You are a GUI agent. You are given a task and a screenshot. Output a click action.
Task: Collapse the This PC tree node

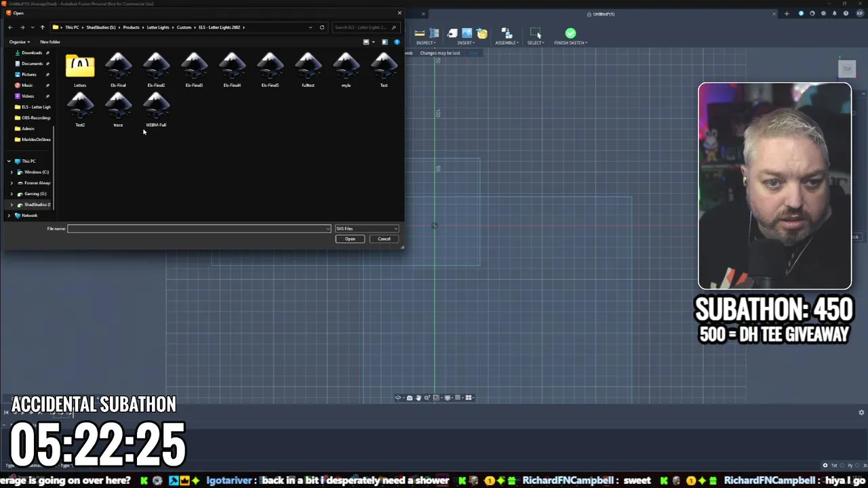pos(9,161)
